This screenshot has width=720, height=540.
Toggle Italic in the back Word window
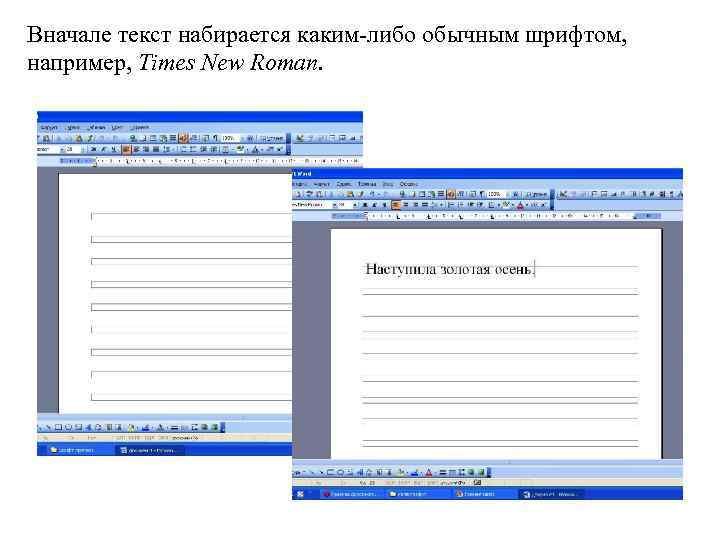104,149
